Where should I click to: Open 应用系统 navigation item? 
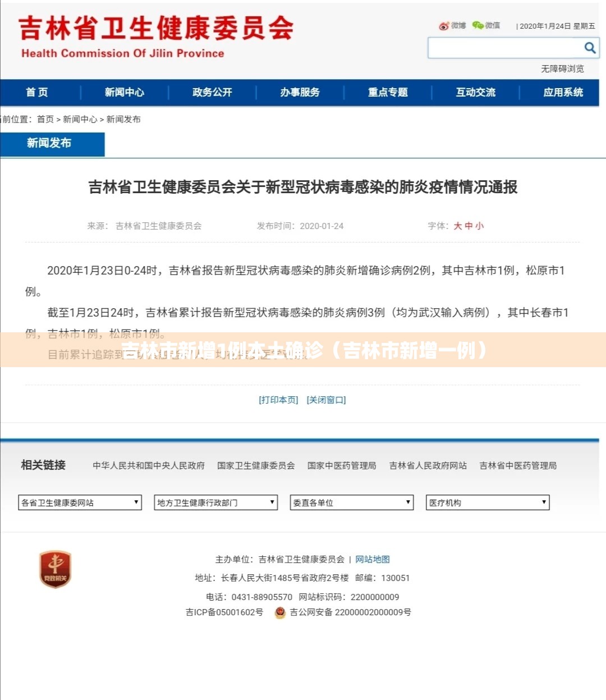(x=563, y=92)
